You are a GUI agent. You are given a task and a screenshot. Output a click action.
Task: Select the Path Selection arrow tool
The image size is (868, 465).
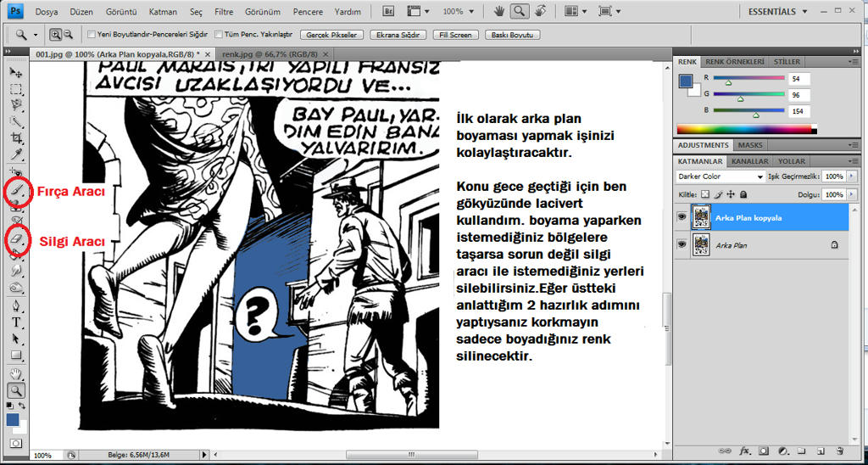[x=17, y=338]
